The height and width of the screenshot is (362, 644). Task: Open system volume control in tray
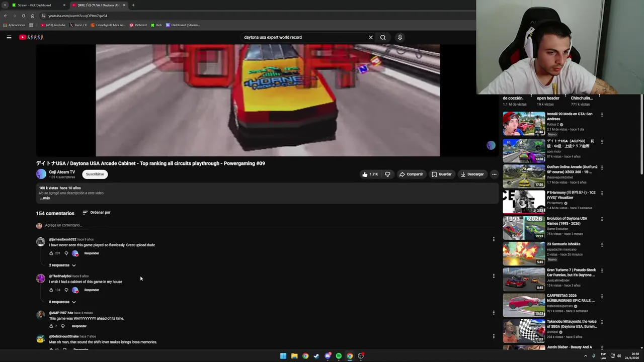click(x=619, y=356)
